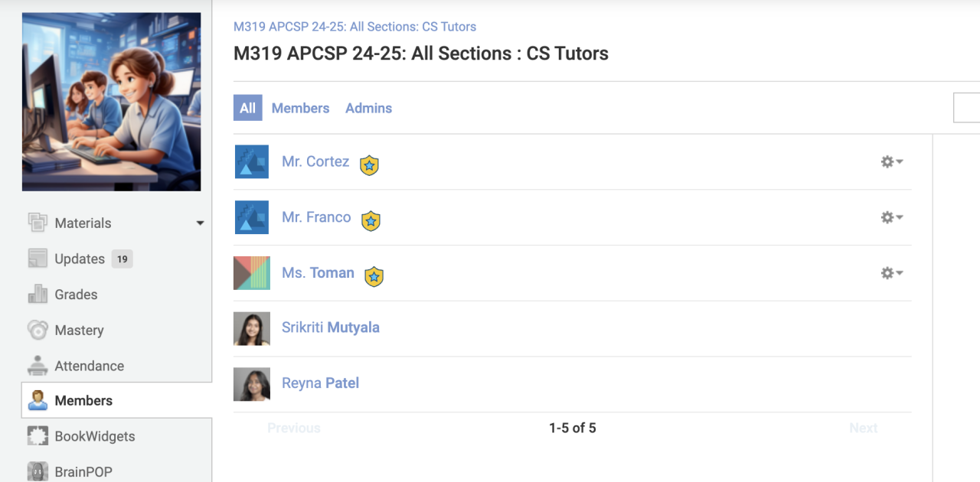Open the gear menu for Ms. Toman
The width and height of the screenshot is (980, 482).
[891, 273]
